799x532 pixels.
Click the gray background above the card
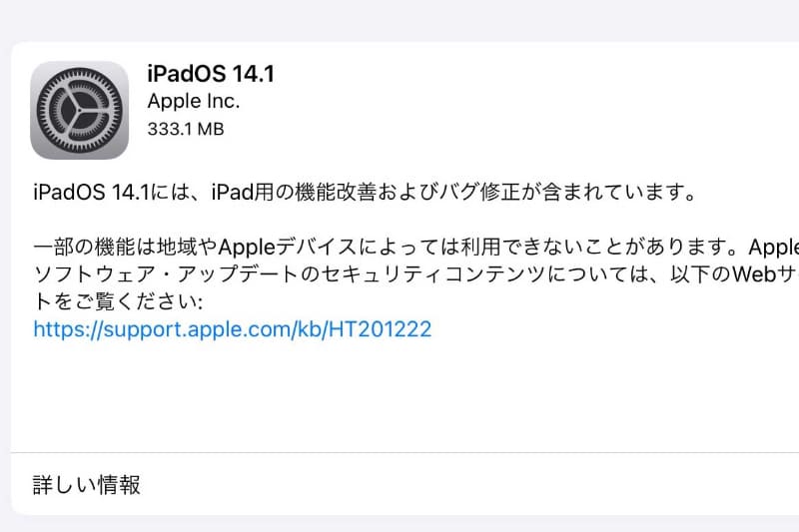tap(399, 20)
